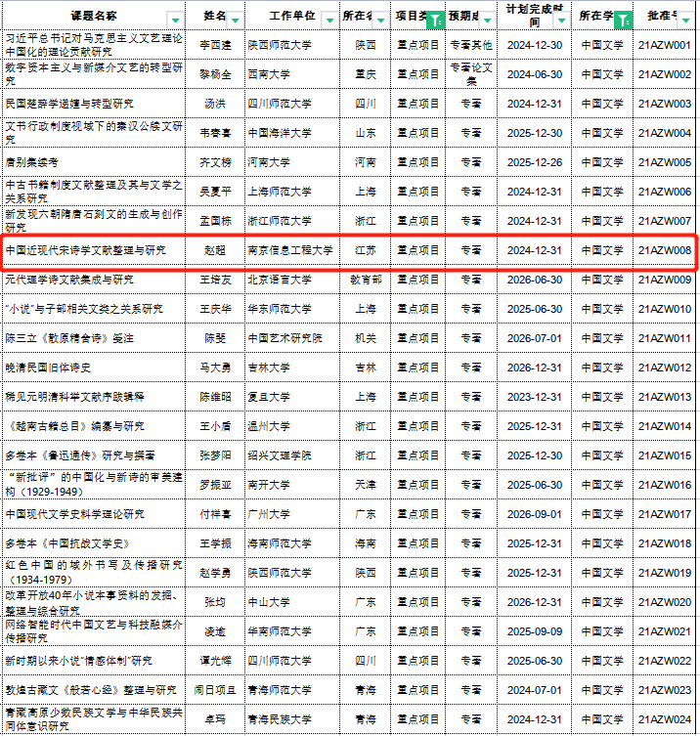Open filter dropdown for 所在省 column
Screen dimensions: 700x736
pos(381,19)
